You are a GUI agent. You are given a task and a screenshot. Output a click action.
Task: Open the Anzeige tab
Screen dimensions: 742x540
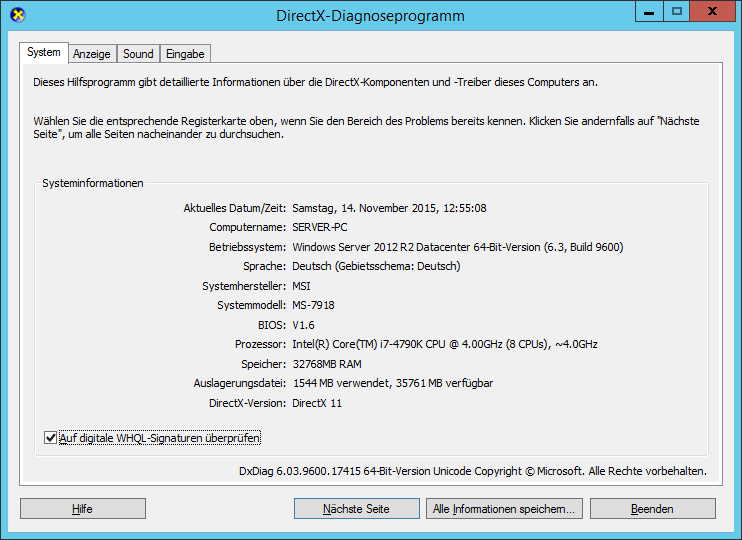pos(92,54)
